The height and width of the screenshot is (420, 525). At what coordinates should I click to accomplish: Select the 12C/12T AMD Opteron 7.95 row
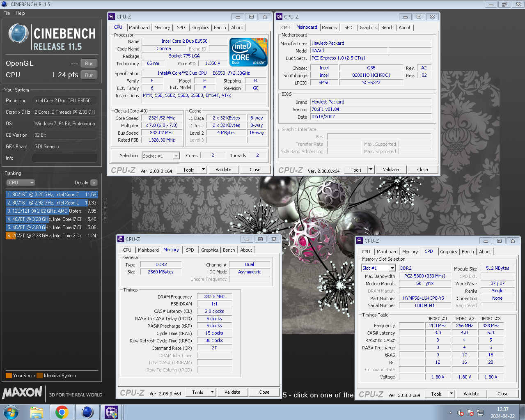(52, 211)
